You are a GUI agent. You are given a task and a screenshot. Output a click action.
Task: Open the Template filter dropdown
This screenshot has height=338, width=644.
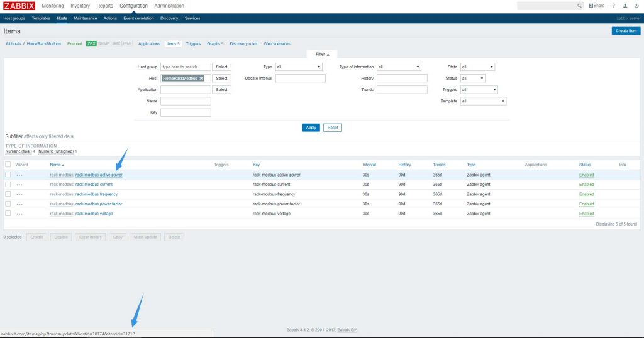(483, 101)
